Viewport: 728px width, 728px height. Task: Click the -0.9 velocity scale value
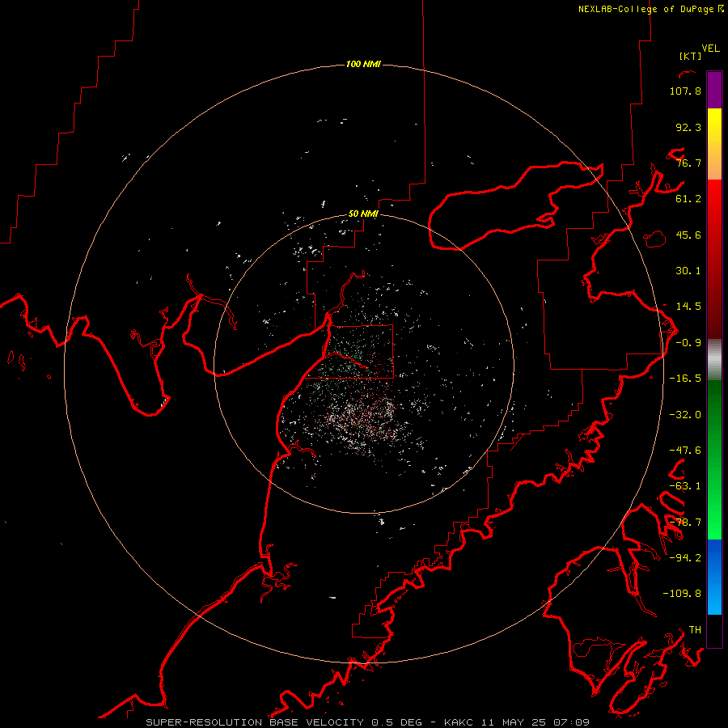[688, 343]
